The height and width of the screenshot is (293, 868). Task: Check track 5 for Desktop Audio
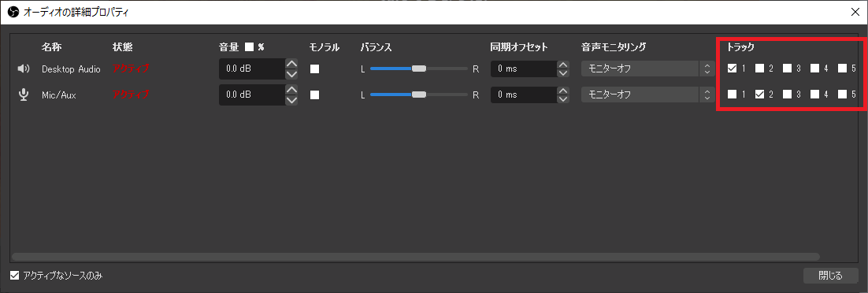(843, 69)
